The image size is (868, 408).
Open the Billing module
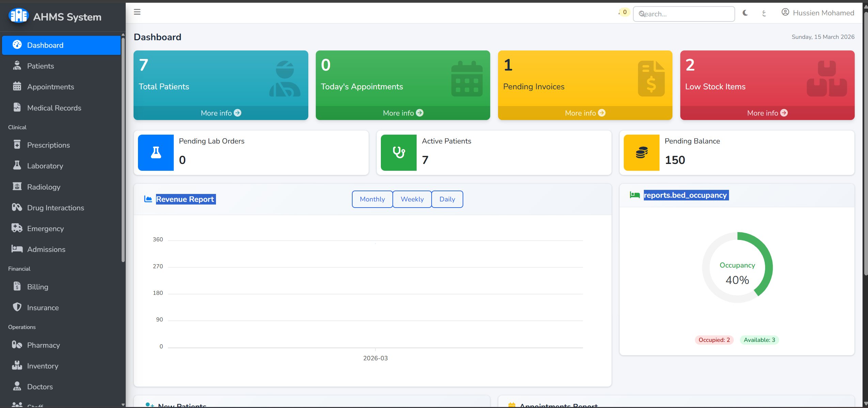37,287
